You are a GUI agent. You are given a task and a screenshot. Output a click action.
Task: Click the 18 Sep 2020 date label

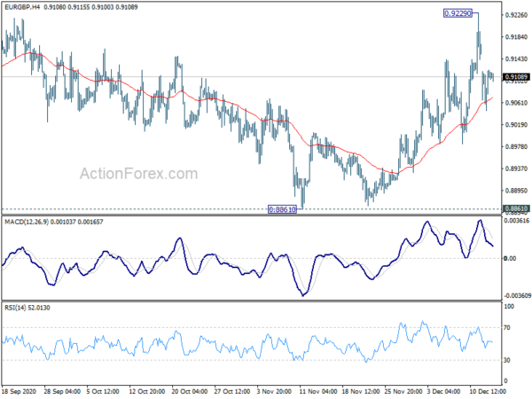tap(19, 391)
